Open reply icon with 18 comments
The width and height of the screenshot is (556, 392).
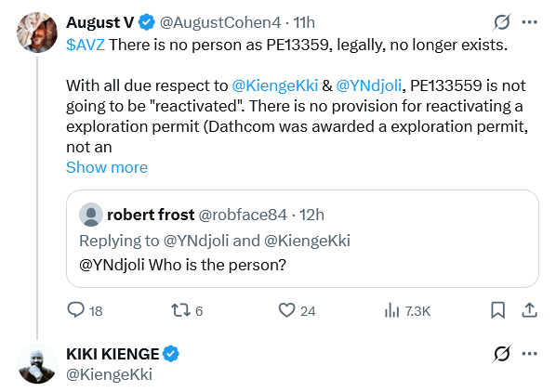pyautogui.click(x=76, y=310)
